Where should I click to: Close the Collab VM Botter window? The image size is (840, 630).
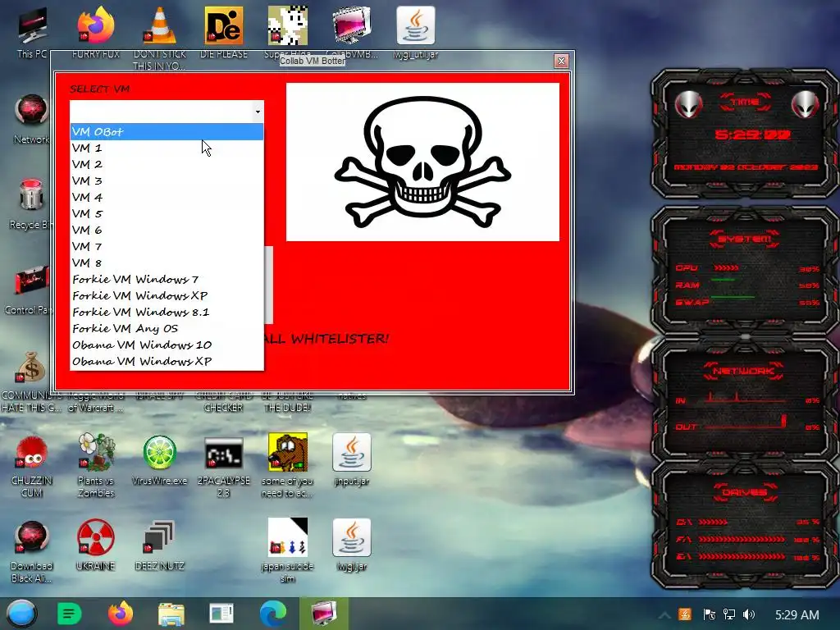pyautogui.click(x=561, y=61)
